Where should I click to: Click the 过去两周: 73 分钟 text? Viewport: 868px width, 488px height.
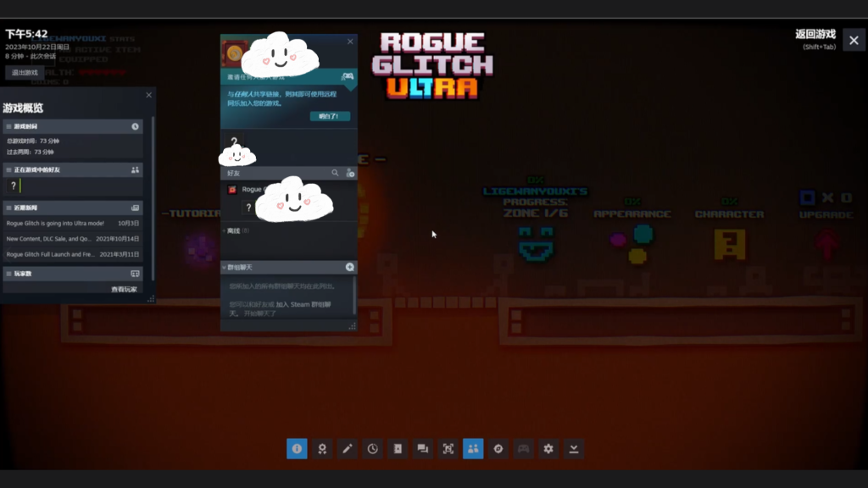pyautogui.click(x=31, y=152)
